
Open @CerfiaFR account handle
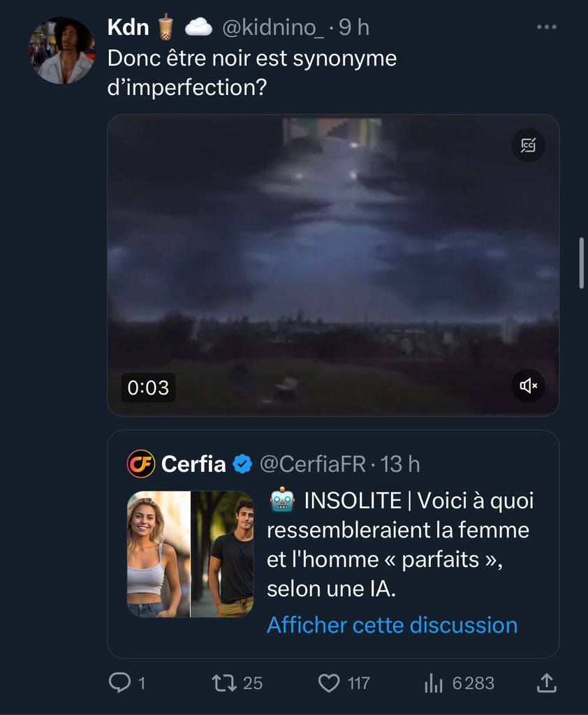click(312, 464)
